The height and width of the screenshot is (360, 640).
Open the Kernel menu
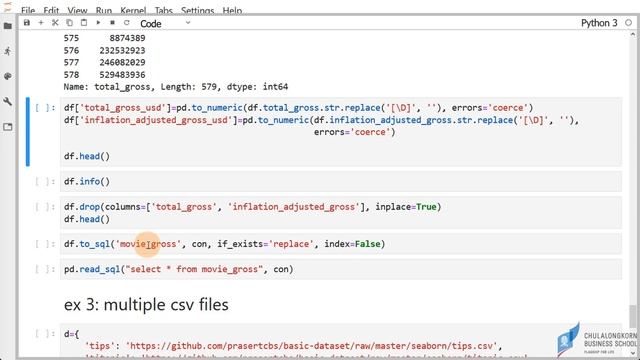(x=133, y=10)
